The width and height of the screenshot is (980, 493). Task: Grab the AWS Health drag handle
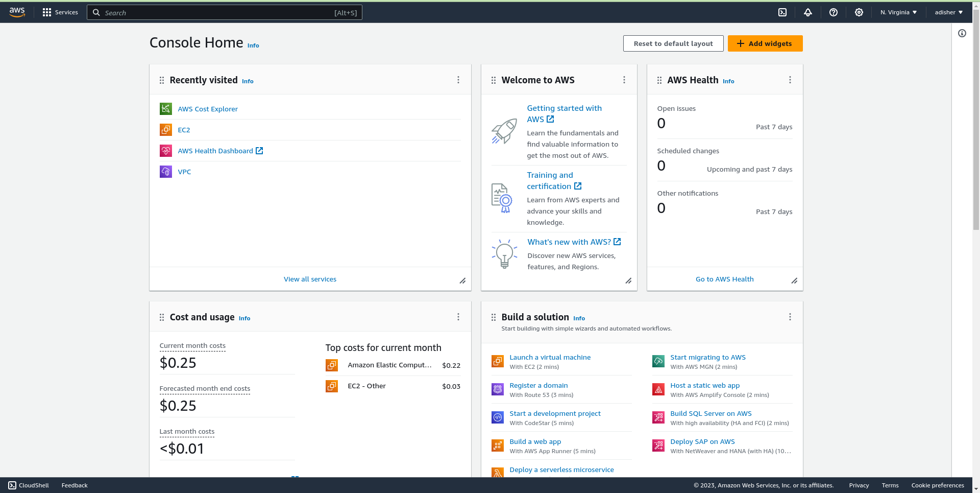tap(659, 80)
